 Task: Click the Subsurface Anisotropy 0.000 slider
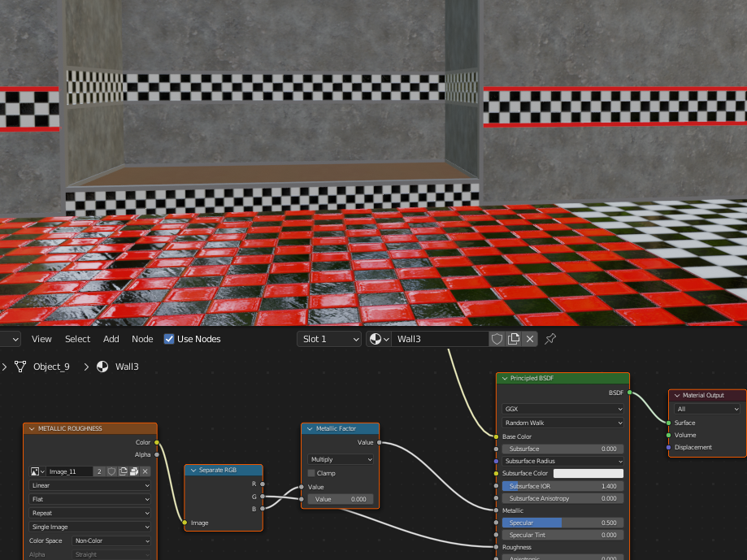(x=562, y=498)
